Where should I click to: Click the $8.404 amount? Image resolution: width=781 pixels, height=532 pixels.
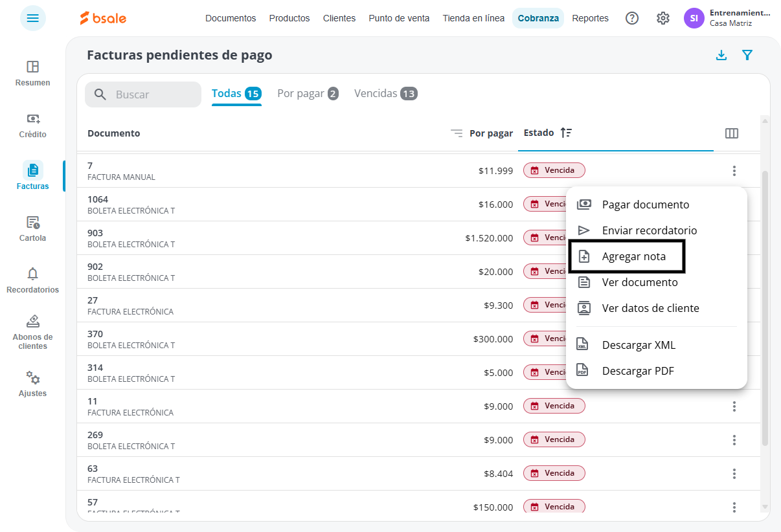coord(498,474)
